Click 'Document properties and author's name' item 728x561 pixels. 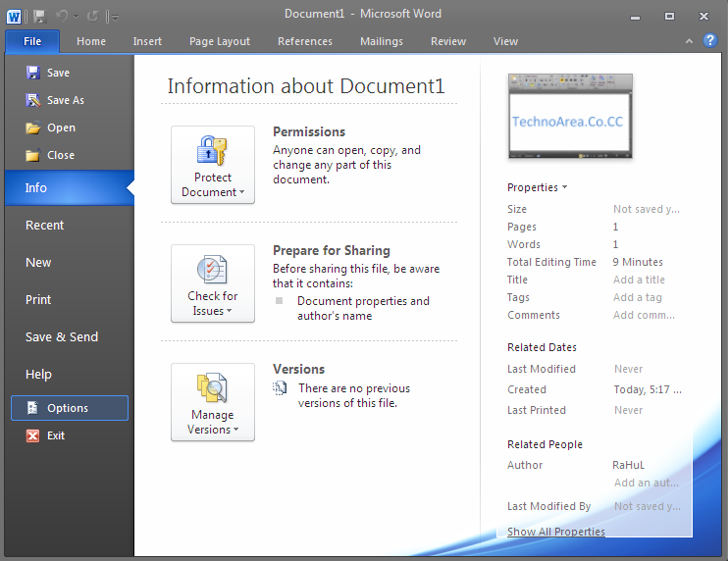[x=363, y=309]
